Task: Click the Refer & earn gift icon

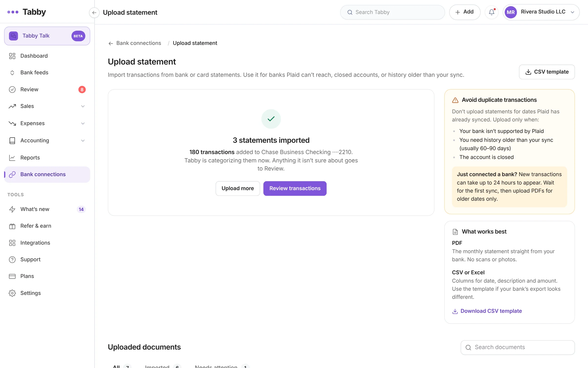Action: (x=12, y=226)
